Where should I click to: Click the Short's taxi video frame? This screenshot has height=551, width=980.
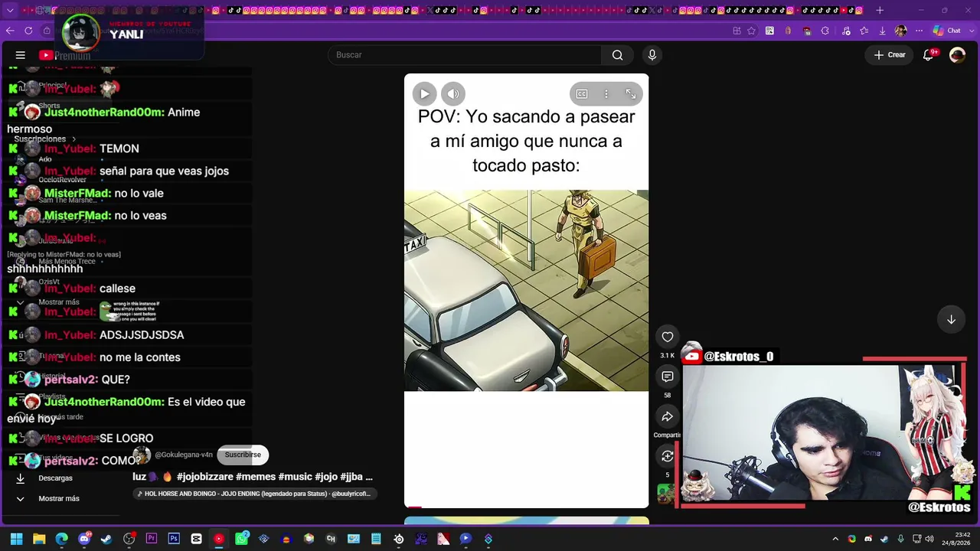point(526,291)
